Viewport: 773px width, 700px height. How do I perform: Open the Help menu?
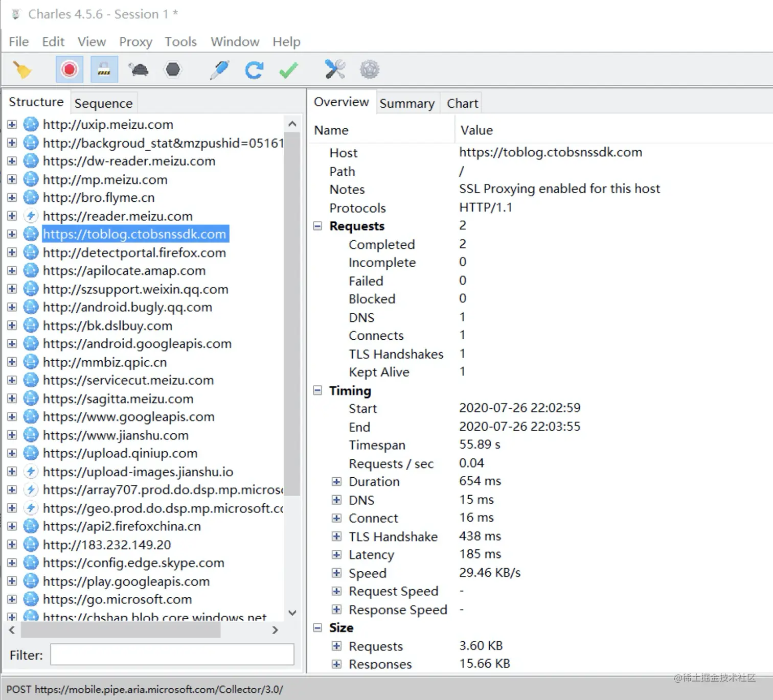pos(286,41)
